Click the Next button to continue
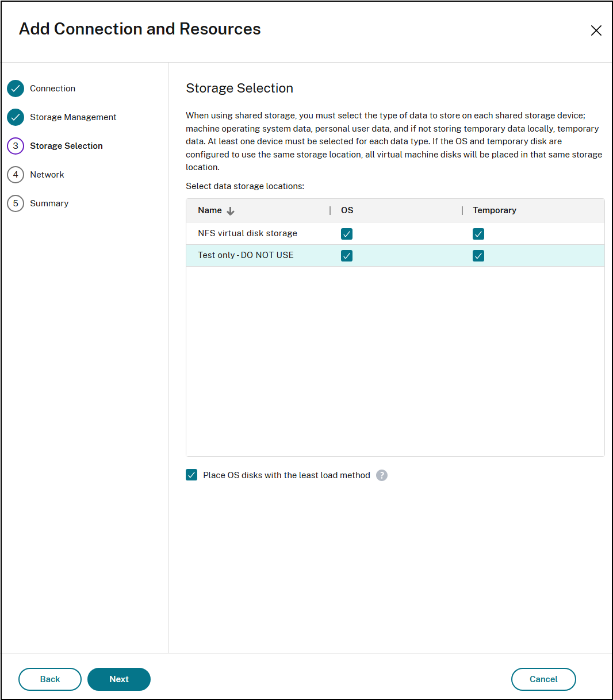Screen dimensions: 613x700 pyautogui.click(x=119, y=679)
